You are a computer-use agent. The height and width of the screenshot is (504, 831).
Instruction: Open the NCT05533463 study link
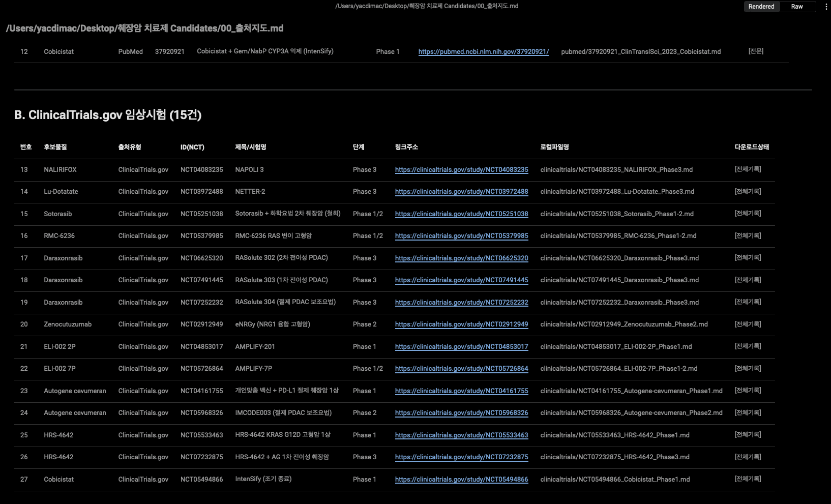point(462,435)
